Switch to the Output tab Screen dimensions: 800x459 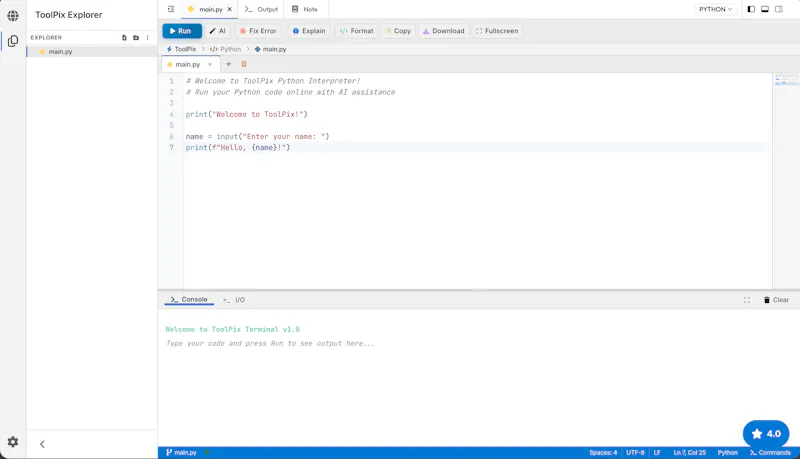pyautogui.click(x=261, y=9)
